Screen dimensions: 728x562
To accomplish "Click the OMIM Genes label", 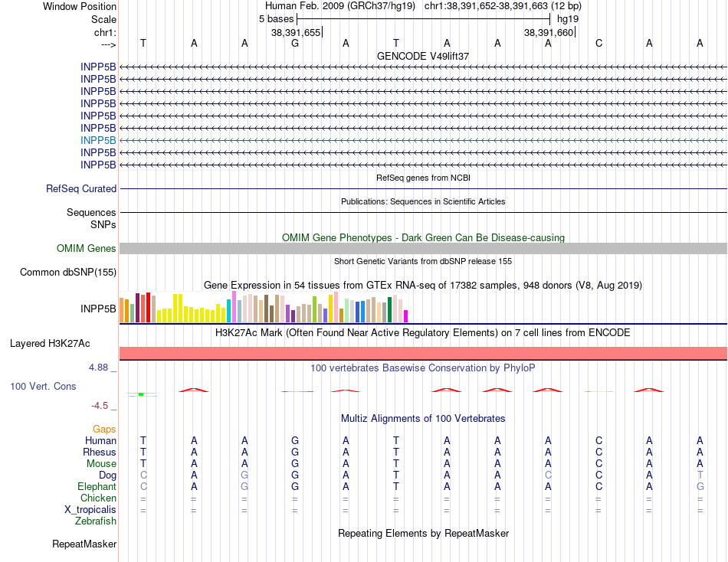I will (87, 248).
